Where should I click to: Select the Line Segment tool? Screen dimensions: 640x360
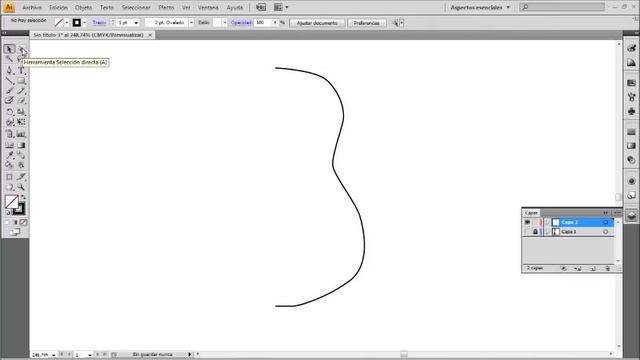pyautogui.click(x=9, y=81)
